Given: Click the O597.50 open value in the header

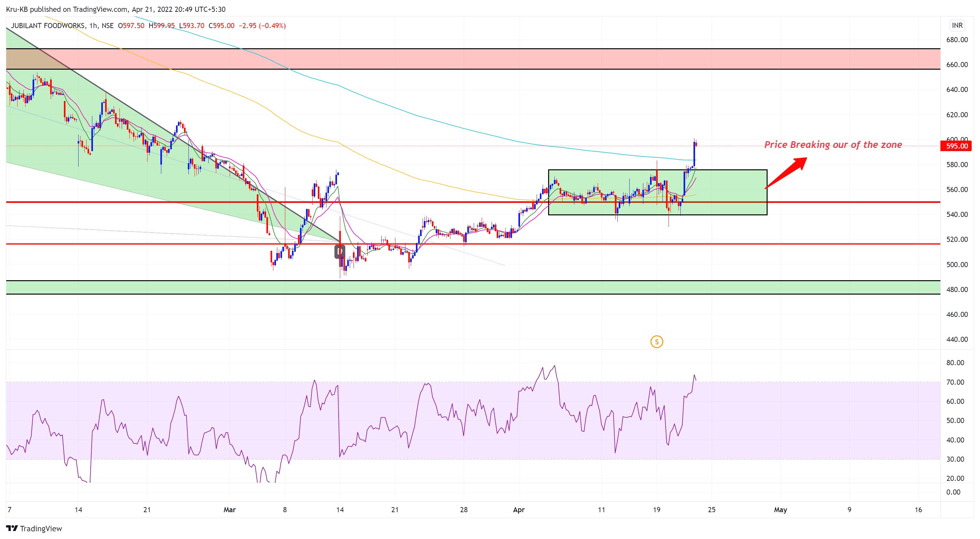Looking at the screenshot, I should 131,26.
